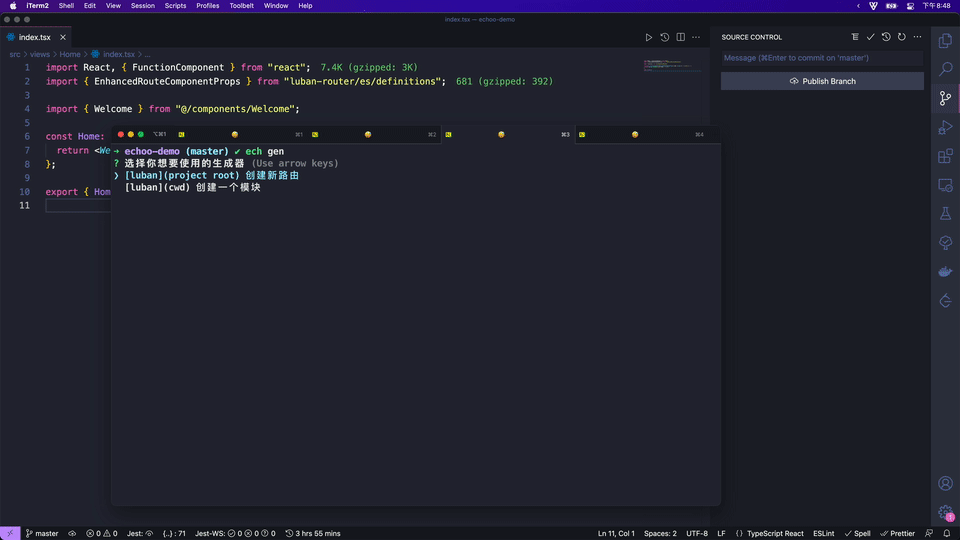Switch to iTerm tab ⌘3
This screenshot has width=960, height=540.
[x=507, y=135]
